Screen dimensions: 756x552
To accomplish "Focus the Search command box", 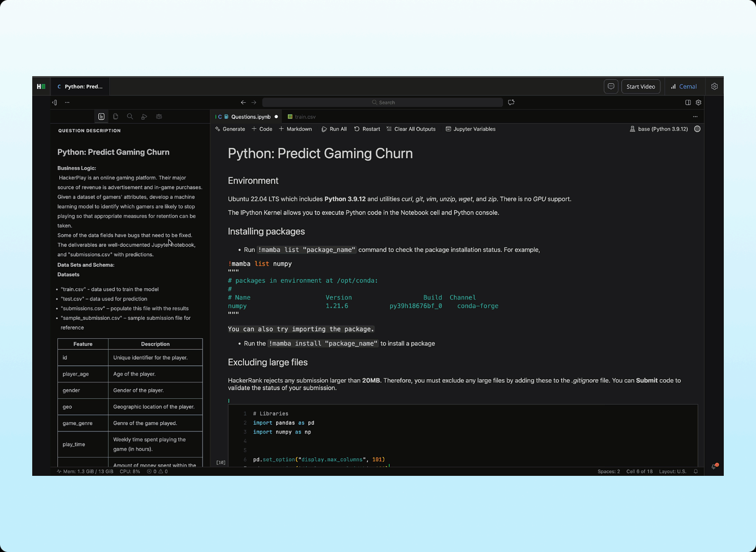I will [x=383, y=102].
